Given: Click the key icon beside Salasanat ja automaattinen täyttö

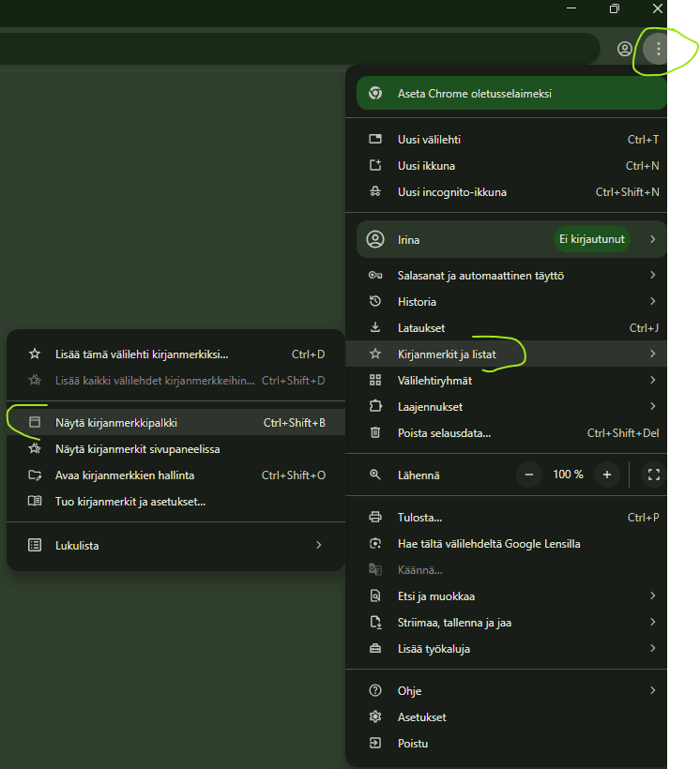Looking at the screenshot, I should coord(375,275).
